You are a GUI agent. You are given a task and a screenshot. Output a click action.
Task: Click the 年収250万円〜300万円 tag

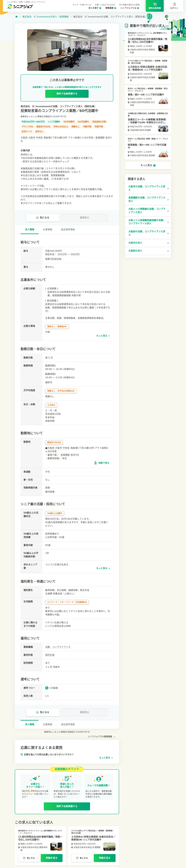pos(33,122)
